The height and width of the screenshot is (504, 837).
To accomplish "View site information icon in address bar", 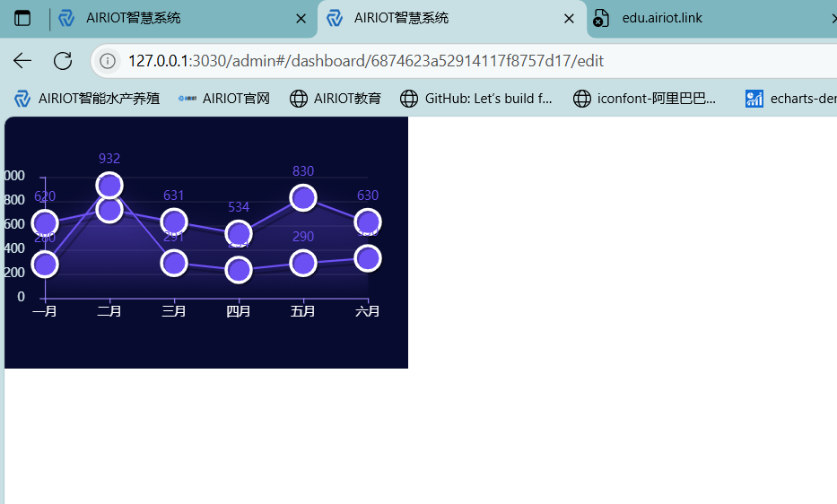I will [108, 61].
